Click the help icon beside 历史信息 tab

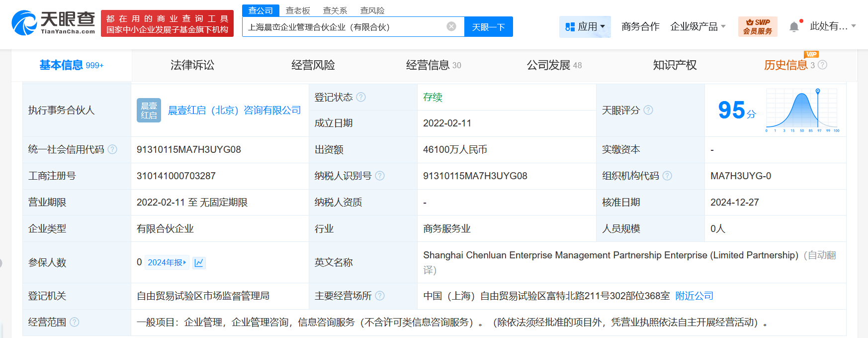coord(822,65)
